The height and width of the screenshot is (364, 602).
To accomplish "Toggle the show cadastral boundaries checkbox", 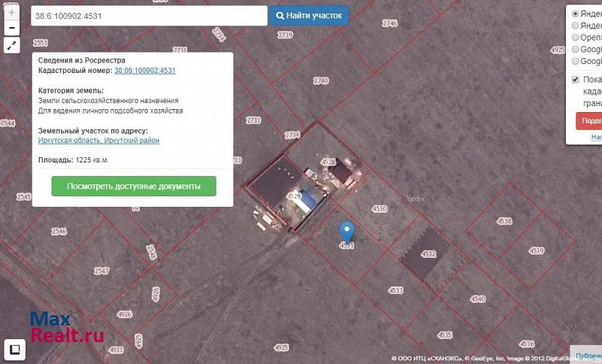I will pos(576,80).
